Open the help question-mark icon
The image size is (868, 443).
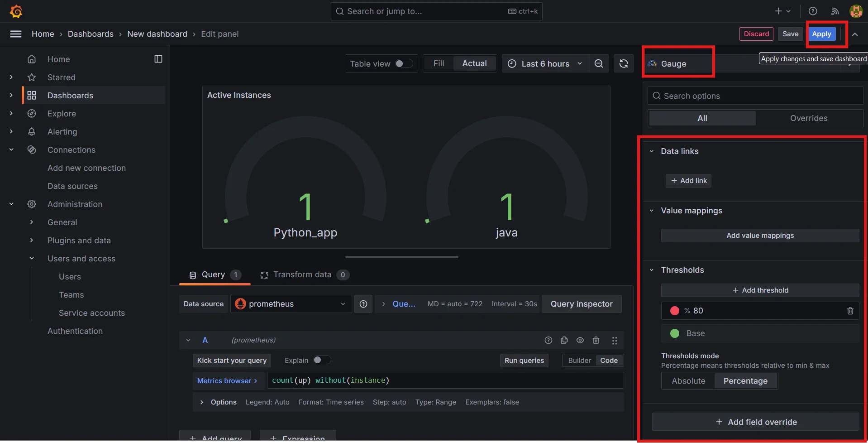(x=813, y=11)
